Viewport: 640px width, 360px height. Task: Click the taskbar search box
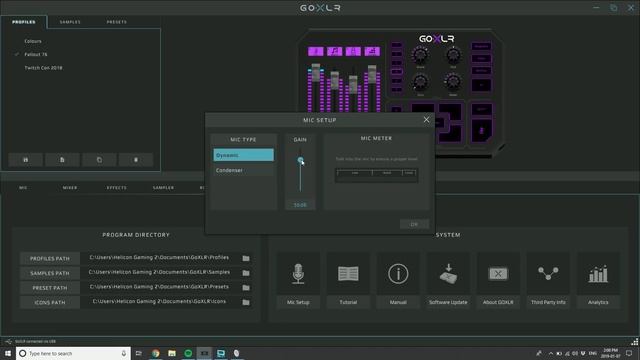click(x=73, y=353)
